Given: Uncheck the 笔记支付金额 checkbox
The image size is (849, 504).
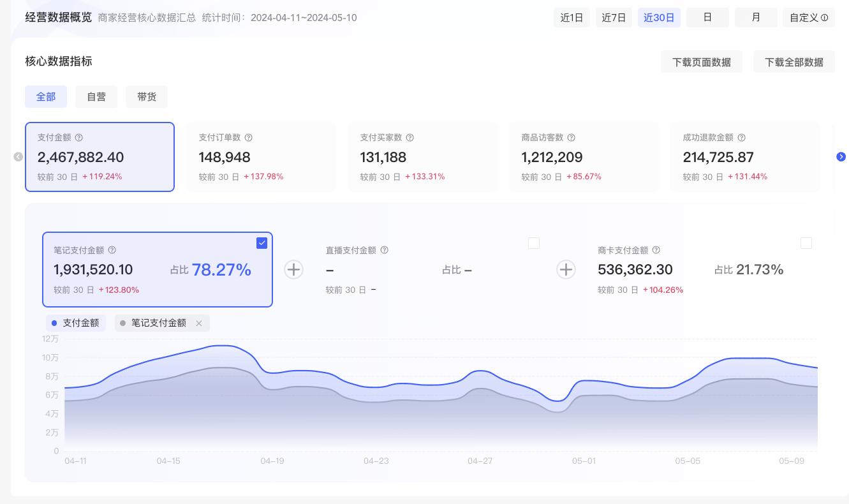Looking at the screenshot, I should point(262,243).
